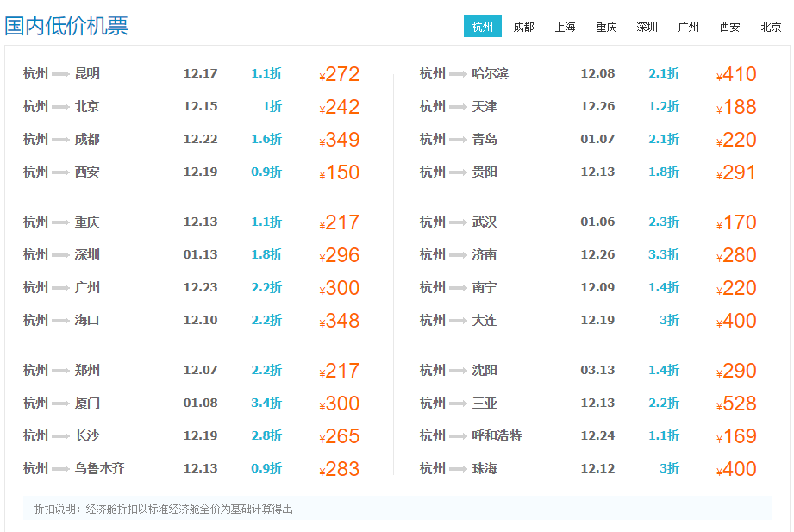Viewport: 794px width, 532px height.
Task: Click the 12.23 date for 广州
Action: pyautogui.click(x=201, y=287)
